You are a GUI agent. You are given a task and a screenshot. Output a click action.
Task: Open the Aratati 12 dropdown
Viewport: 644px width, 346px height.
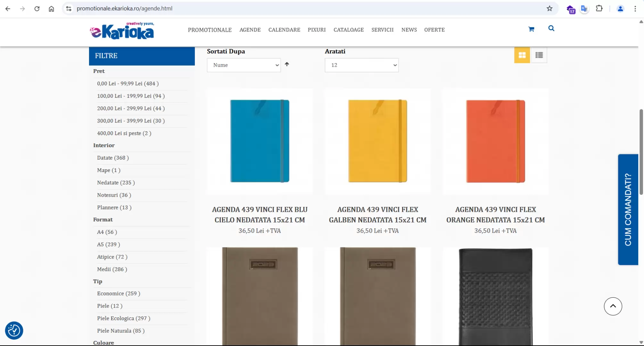coord(361,65)
